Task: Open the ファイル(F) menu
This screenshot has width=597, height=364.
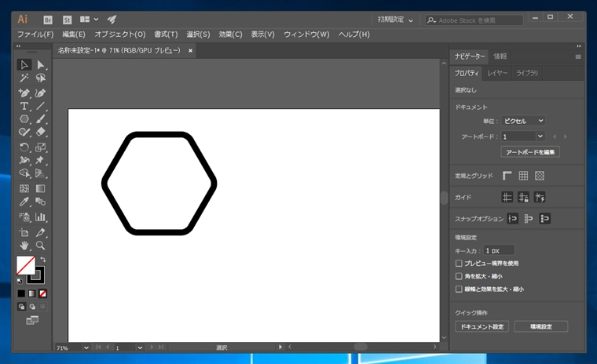Action: (35, 35)
